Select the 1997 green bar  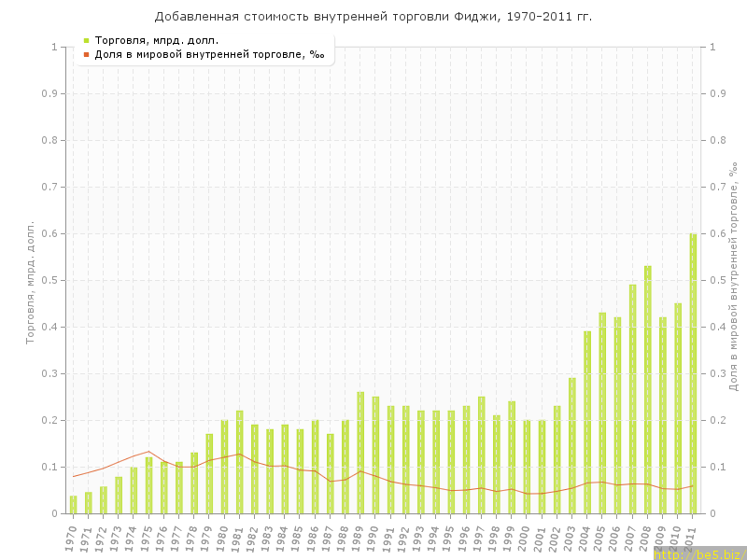click(481, 455)
